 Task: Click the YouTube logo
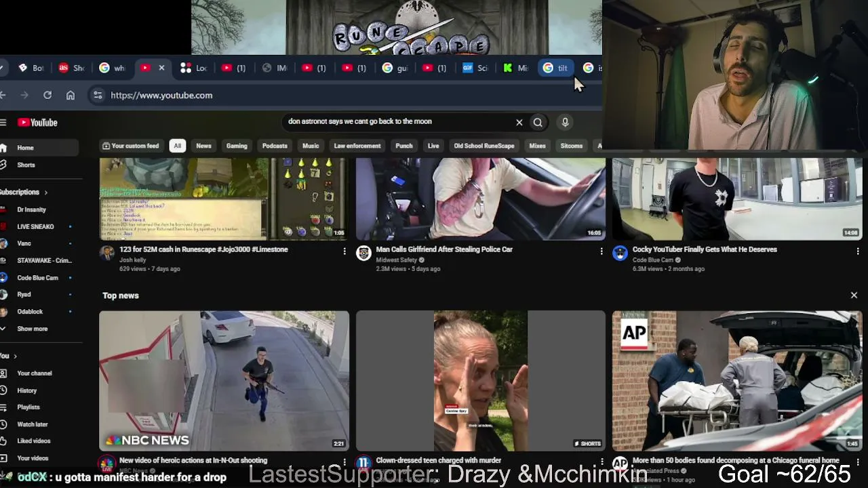coord(37,123)
